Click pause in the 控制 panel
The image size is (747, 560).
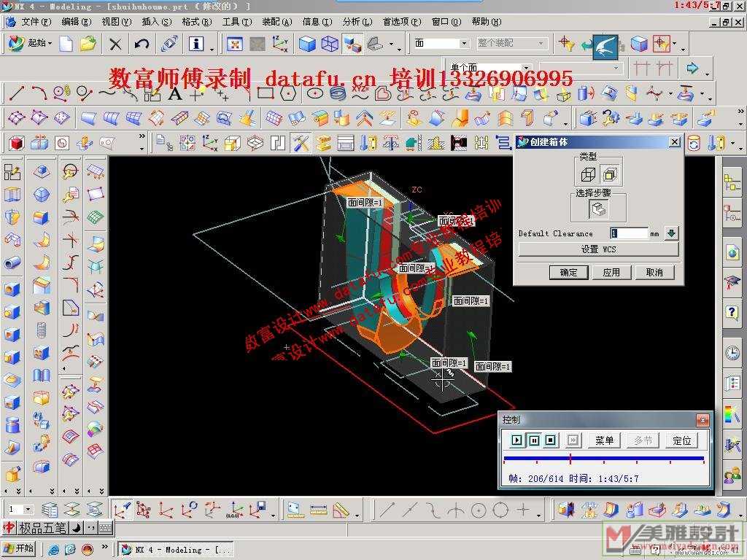[534, 440]
